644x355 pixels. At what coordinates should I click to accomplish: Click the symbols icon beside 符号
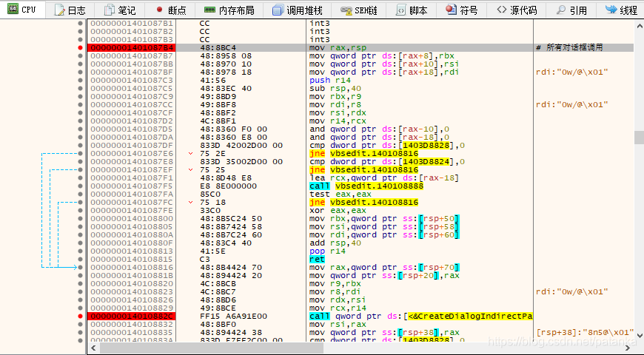452,9
